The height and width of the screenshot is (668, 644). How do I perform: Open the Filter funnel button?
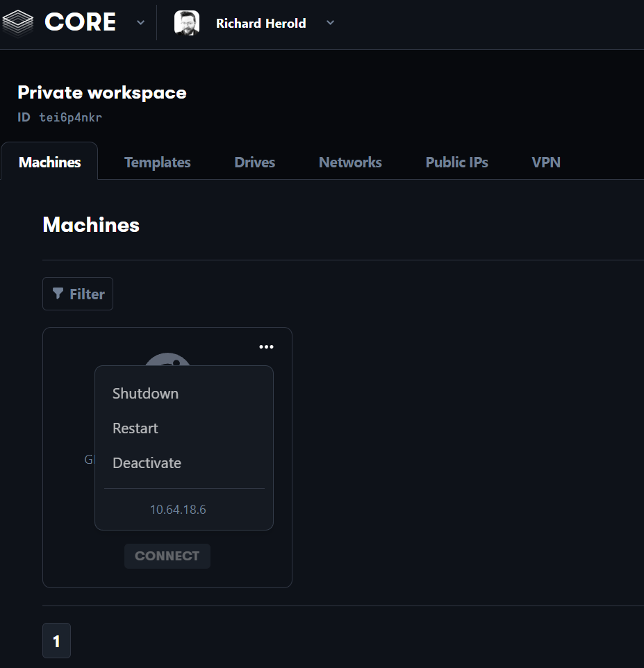click(x=78, y=294)
